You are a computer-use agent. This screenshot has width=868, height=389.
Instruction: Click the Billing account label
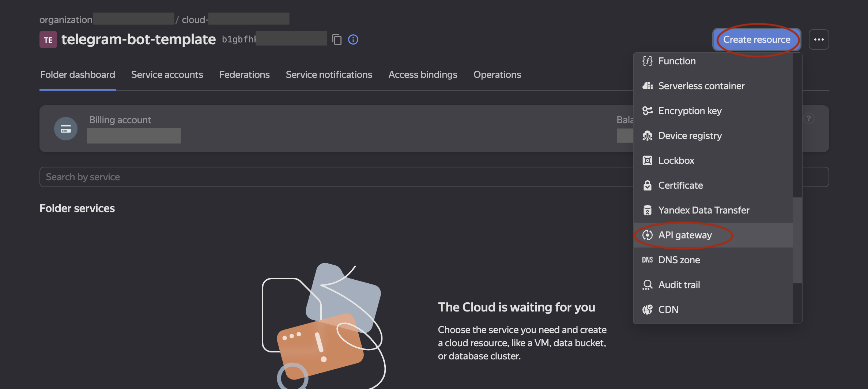(x=120, y=120)
